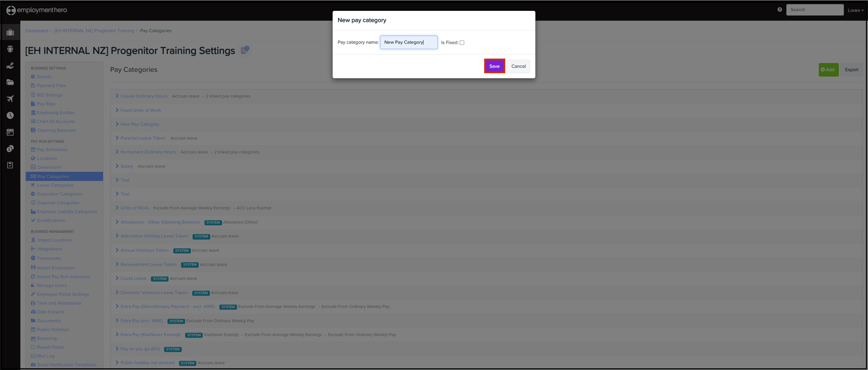Click the briefcase icon in left sidebar
Image resolution: width=868 pixels, height=370 pixels.
[x=10, y=33]
